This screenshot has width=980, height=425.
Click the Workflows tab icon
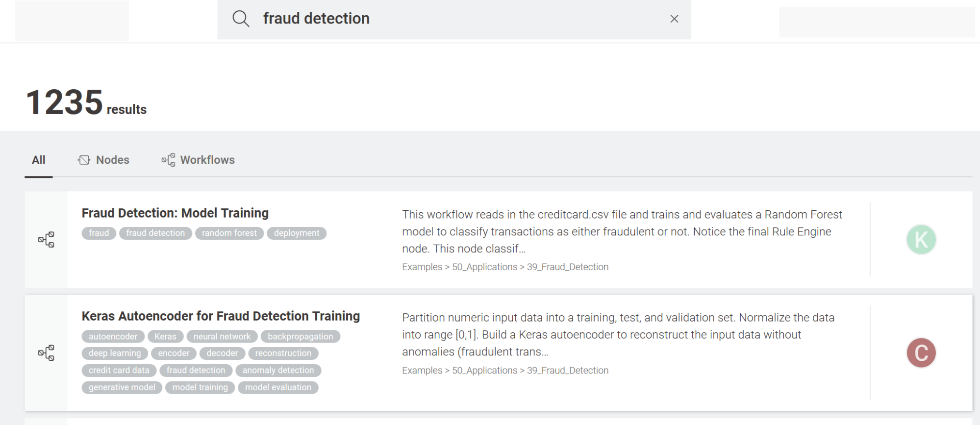[168, 160]
